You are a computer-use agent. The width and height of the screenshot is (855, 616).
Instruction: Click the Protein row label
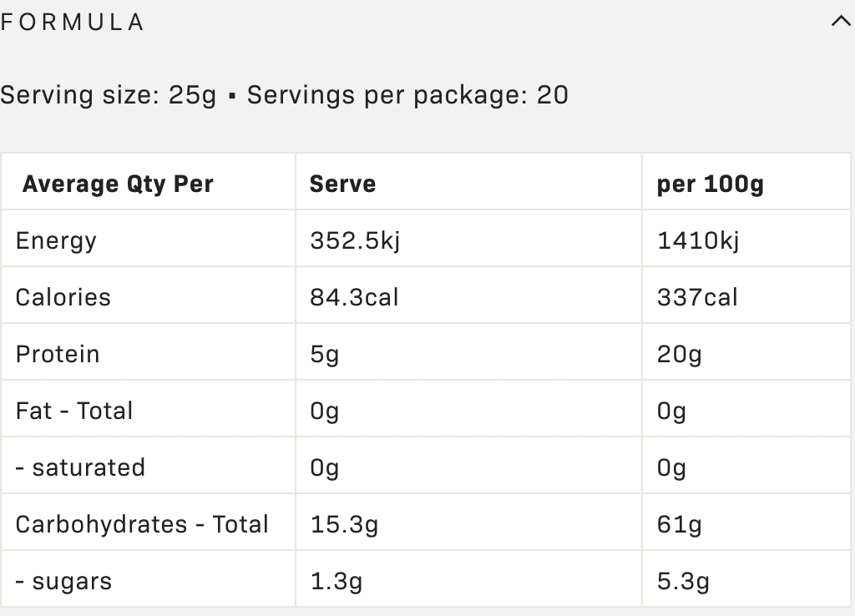[x=58, y=354]
